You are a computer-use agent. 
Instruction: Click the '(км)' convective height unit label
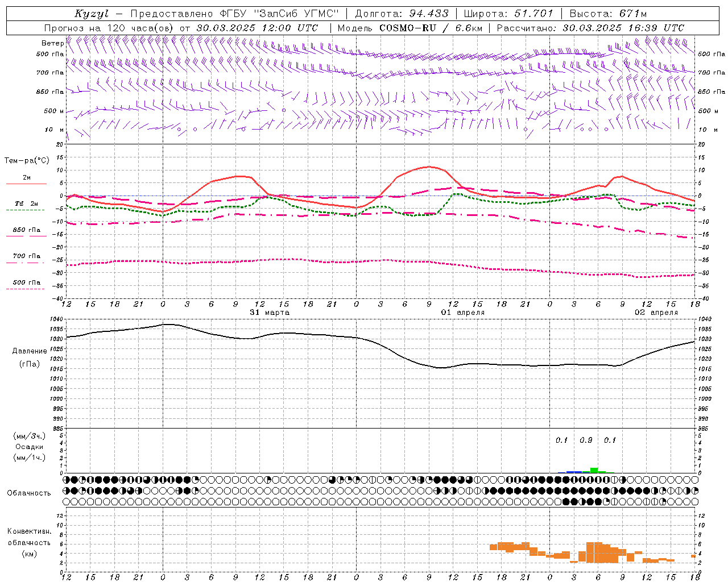point(30,554)
